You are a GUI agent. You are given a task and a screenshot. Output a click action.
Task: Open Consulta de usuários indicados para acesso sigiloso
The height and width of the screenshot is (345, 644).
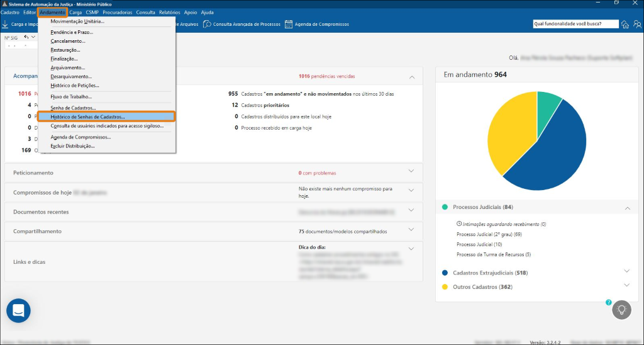click(107, 126)
